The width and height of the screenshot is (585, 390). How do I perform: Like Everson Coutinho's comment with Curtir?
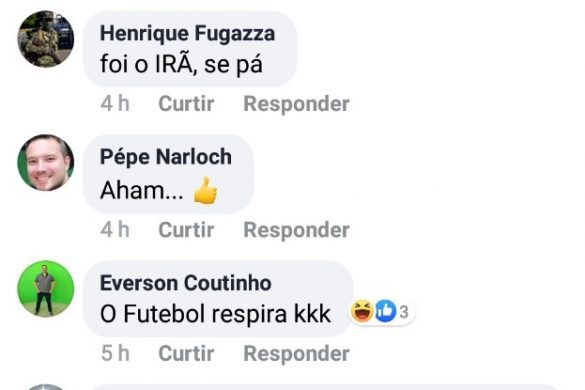(x=186, y=353)
